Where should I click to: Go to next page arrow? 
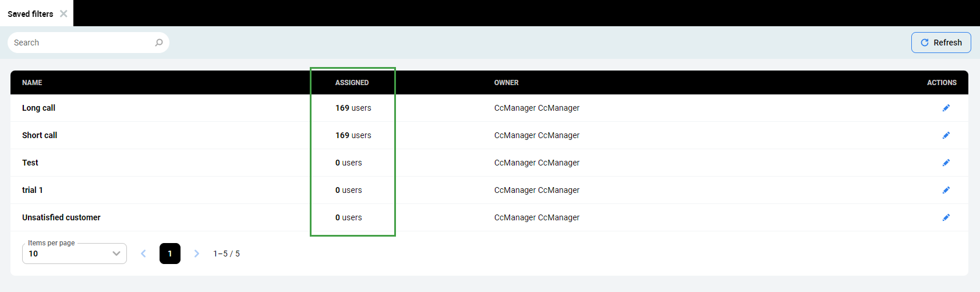tap(197, 254)
